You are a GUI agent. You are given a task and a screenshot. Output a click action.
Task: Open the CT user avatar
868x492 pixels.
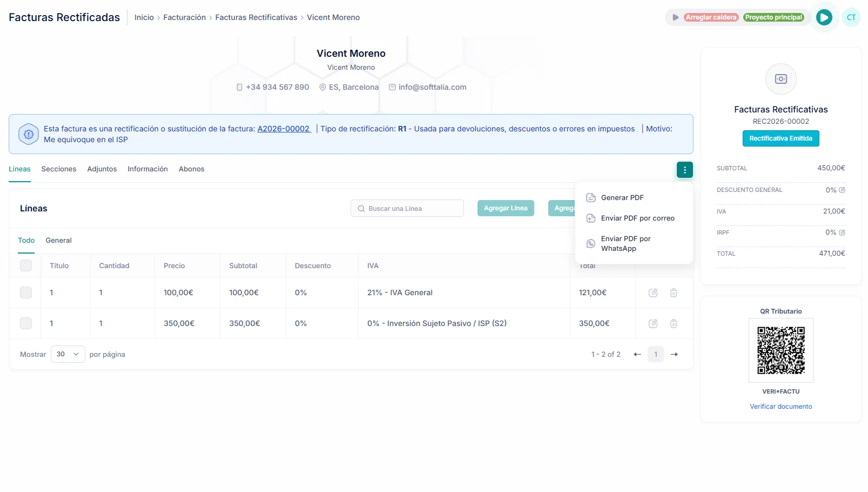click(x=851, y=17)
